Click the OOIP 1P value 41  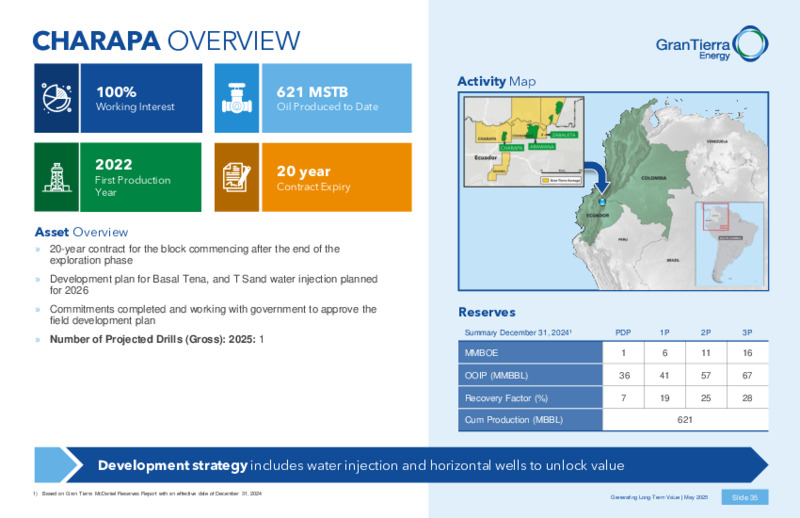664,376
